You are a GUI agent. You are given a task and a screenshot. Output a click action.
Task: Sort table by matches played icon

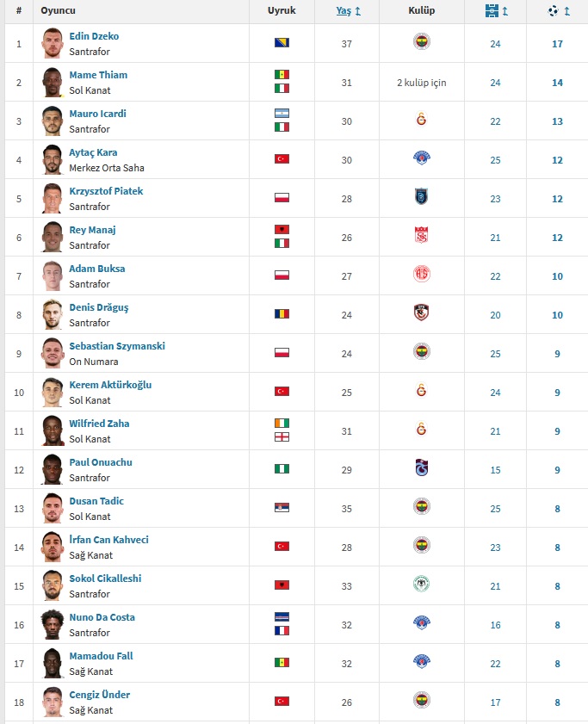pos(492,10)
